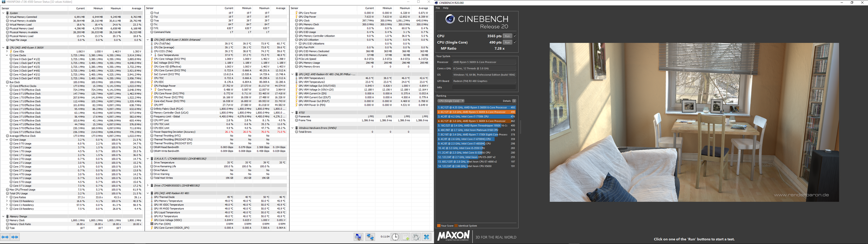Click the GFX Board field Radeon RX 480
868x244 pixels.
point(484,81)
